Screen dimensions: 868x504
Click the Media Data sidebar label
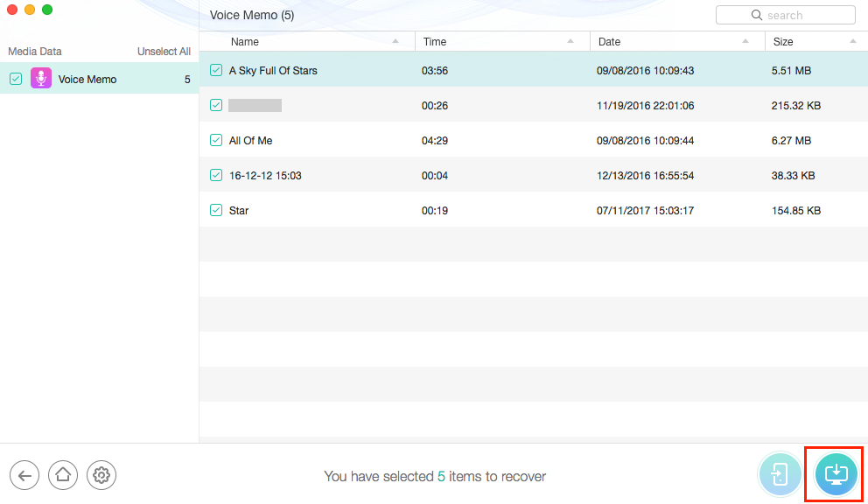35,52
